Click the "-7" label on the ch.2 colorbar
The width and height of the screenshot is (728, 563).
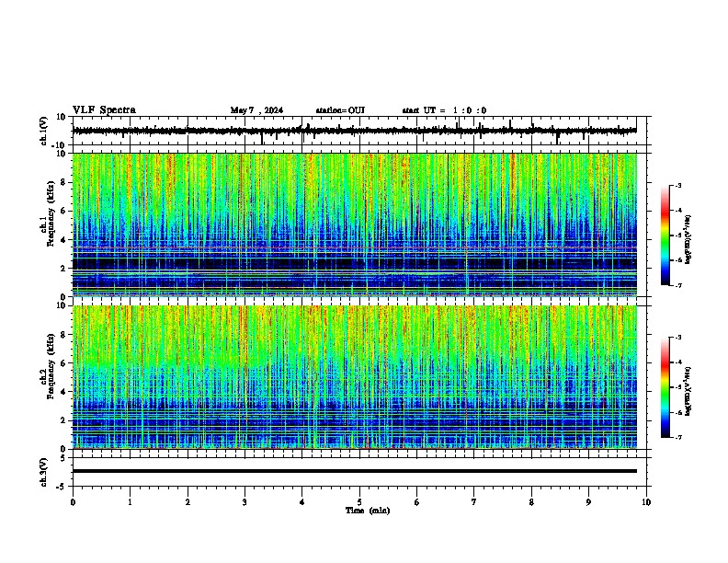(677, 437)
